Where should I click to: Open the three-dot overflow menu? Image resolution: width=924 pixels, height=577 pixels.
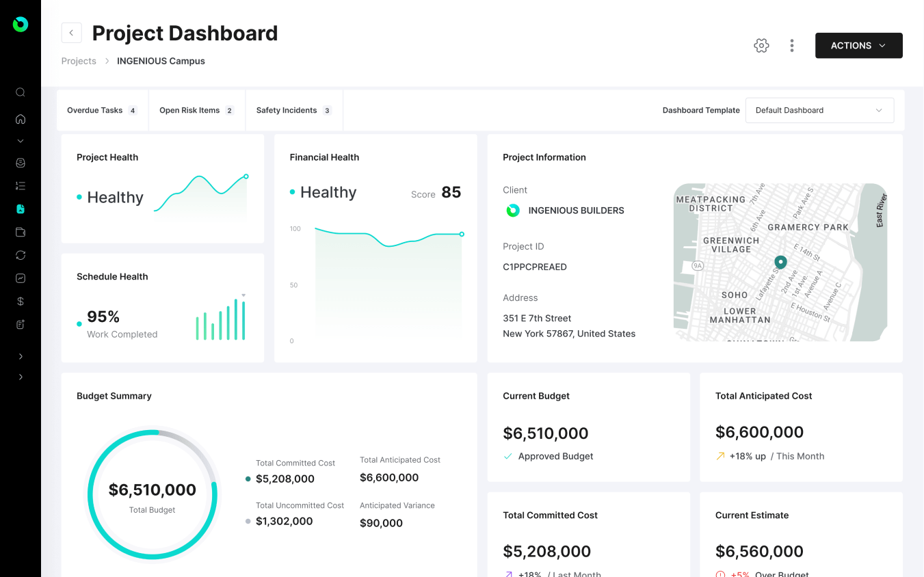[792, 45]
